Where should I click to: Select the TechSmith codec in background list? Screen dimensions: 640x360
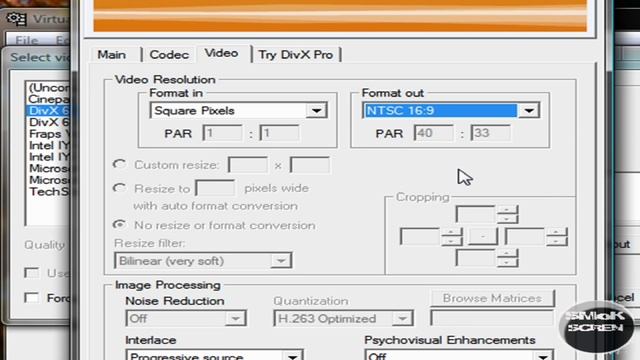click(x=48, y=191)
